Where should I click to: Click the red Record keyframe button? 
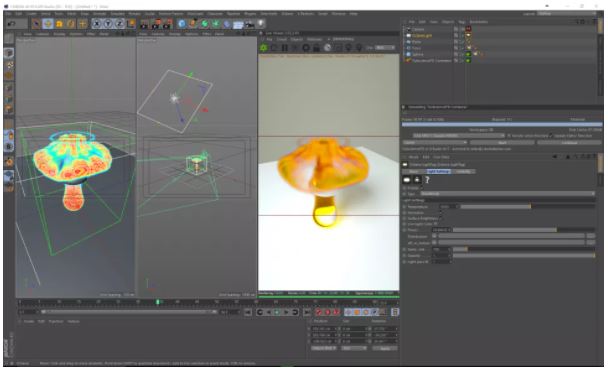click(319, 312)
